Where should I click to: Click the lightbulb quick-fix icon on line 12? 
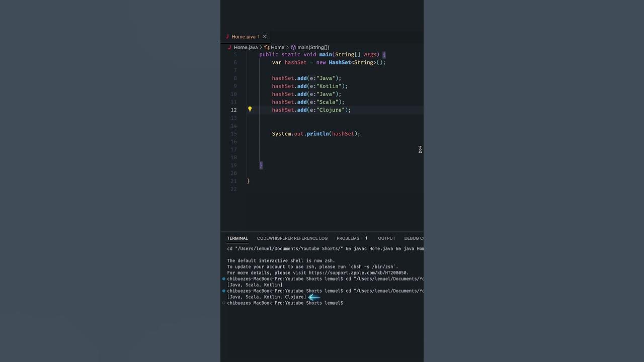(250, 109)
